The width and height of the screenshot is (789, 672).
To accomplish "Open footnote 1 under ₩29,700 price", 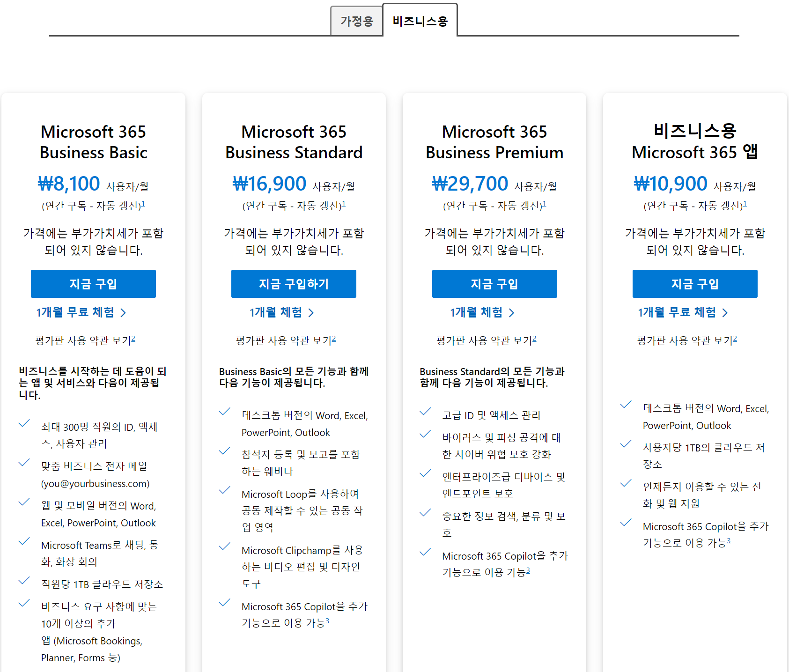I will pos(544,204).
